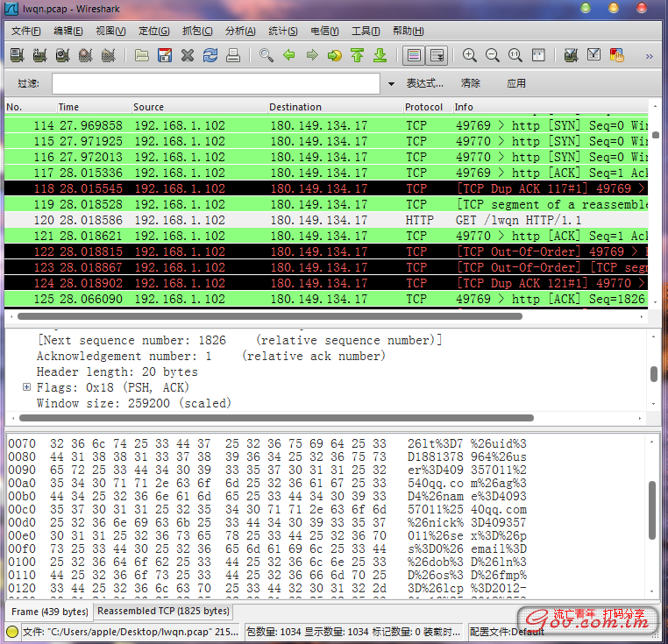The height and width of the screenshot is (644, 668).
Task: Open the filter history dropdown arrow
Action: click(x=391, y=84)
